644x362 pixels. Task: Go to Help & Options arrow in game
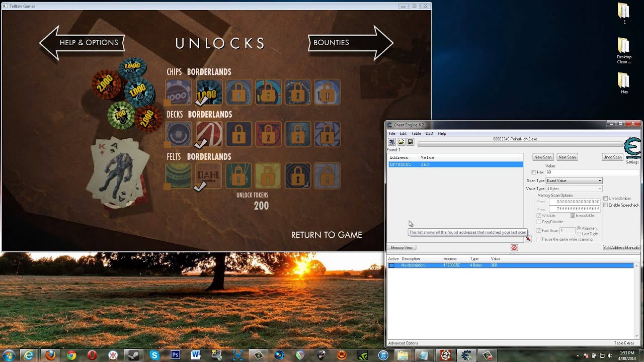[82, 43]
